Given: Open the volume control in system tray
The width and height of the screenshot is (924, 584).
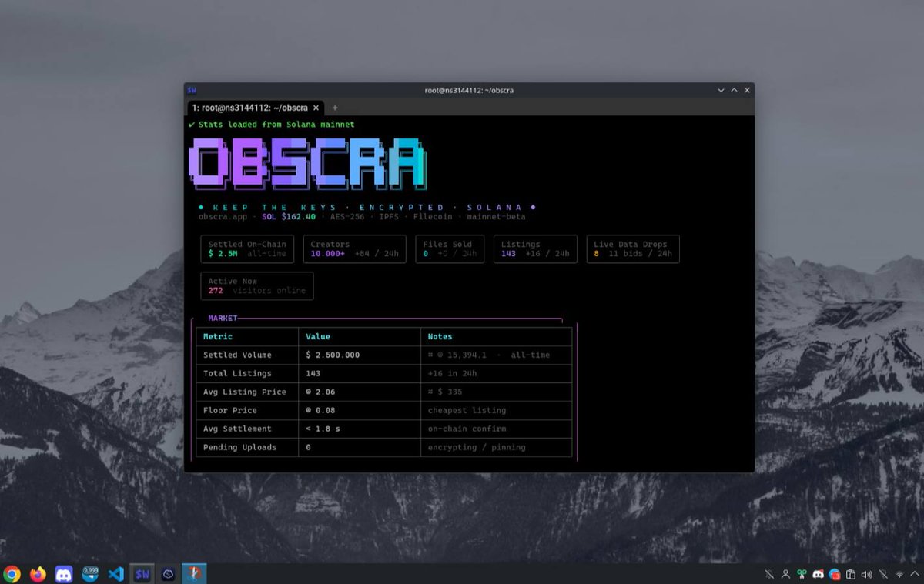Looking at the screenshot, I should click(867, 574).
